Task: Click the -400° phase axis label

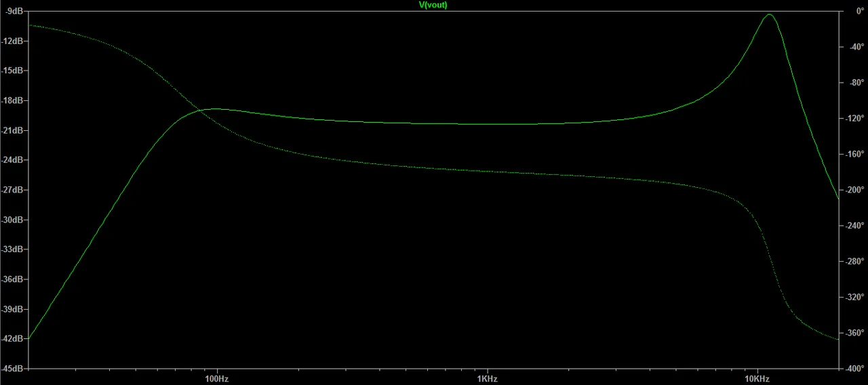Action: point(854,369)
